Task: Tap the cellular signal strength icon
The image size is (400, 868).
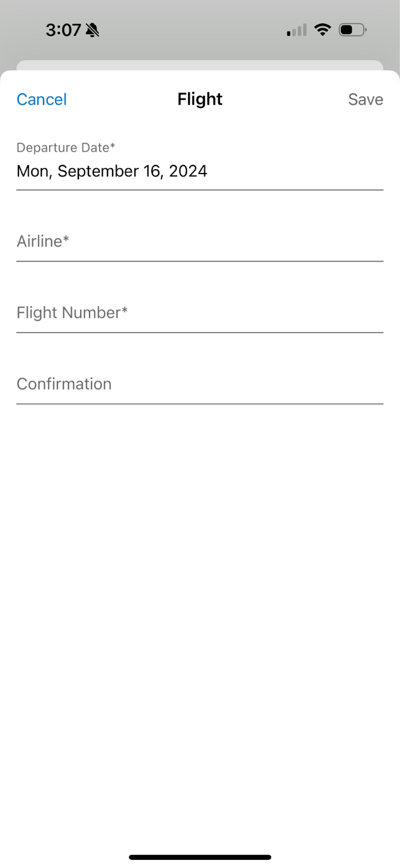Action: point(296,30)
